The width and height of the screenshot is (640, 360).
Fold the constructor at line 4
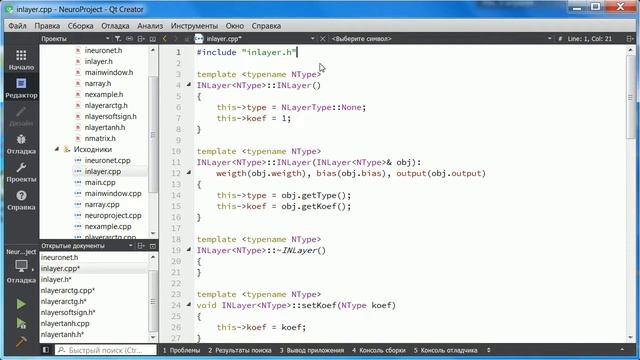point(189,84)
